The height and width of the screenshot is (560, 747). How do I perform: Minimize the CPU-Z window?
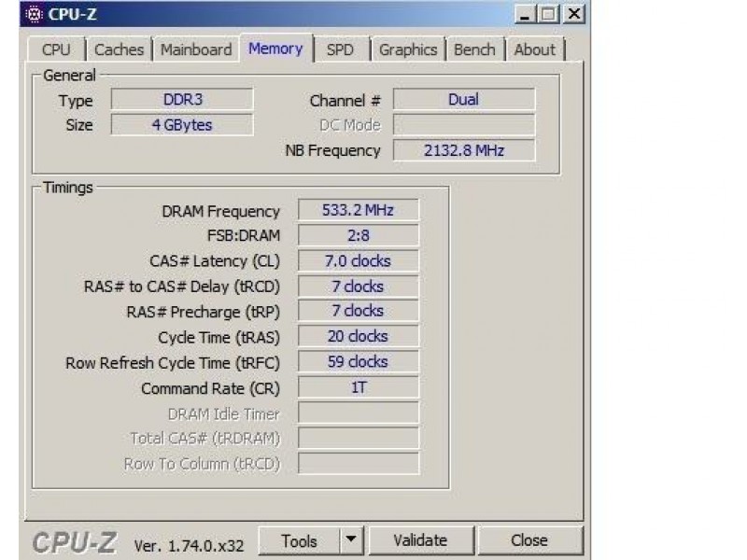(x=525, y=14)
